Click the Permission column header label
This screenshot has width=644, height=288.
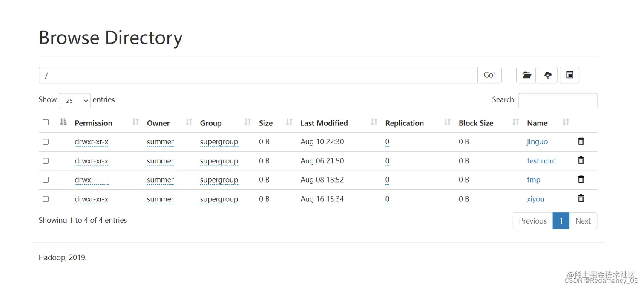coord(93,123)
